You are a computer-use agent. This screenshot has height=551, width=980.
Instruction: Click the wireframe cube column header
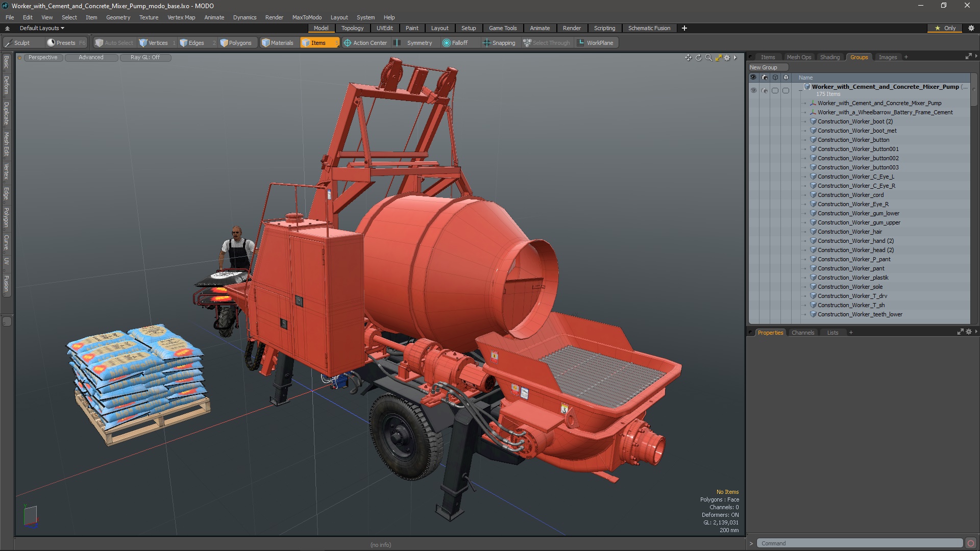775,78
